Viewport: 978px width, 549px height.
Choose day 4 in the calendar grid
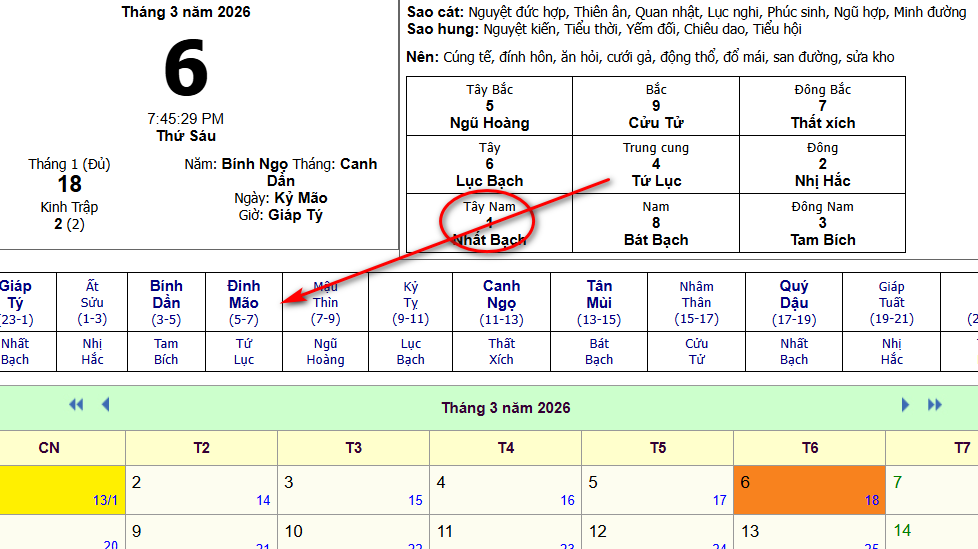(505, 490)
